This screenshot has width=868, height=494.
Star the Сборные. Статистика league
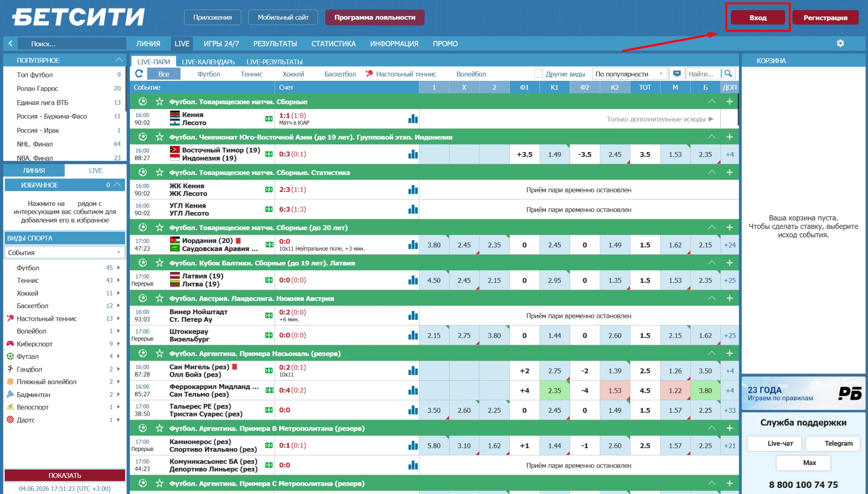click(159, 172)
